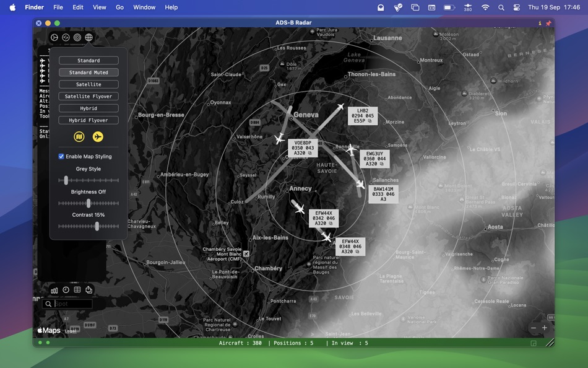Click the zoom in plus button on the map
The height and width of the screenshot is (368, 588).
tap(545, 327)
